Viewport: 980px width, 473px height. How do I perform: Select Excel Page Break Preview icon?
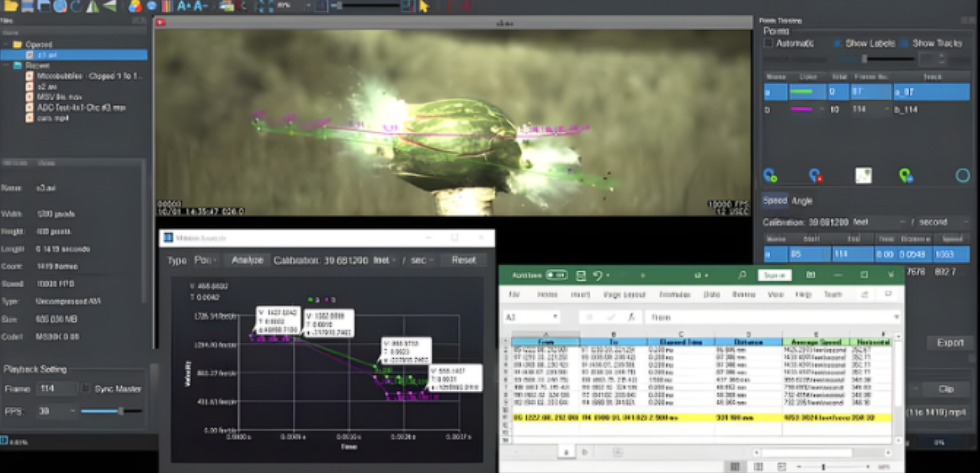(x=781, y=466)
